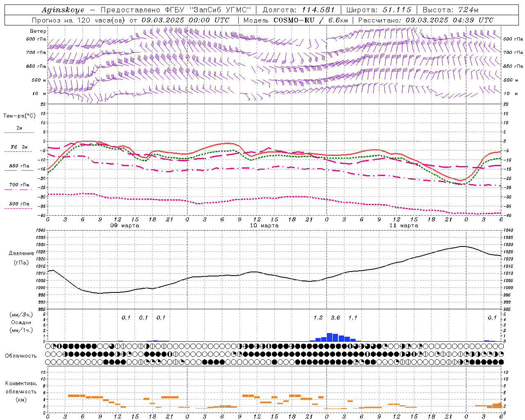Viewport: 525px width, 420px height.
Task: Select the (мм/3ч.) precipitation unit label
Action: click(21, 315)
